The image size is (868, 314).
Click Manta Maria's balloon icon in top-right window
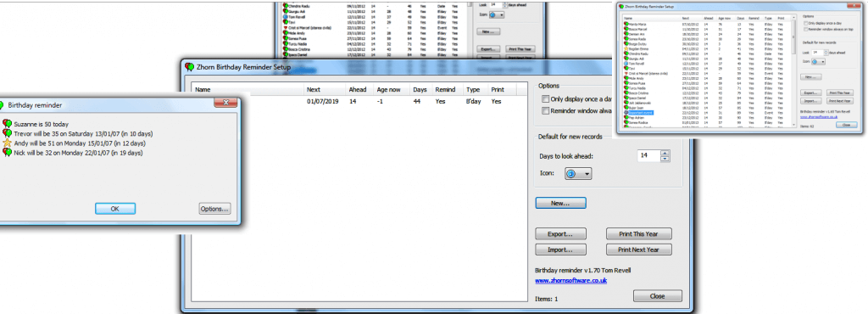pos(626,24)
